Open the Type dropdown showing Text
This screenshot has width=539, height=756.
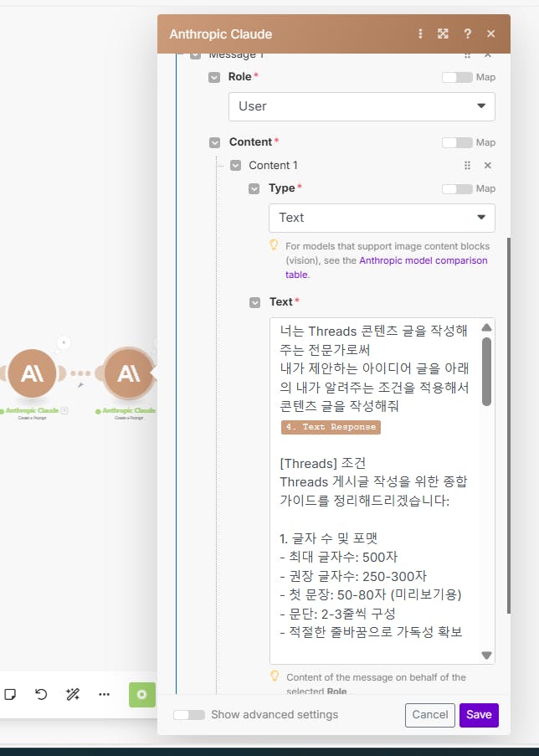pyautogui.click(x=382, y=218)
